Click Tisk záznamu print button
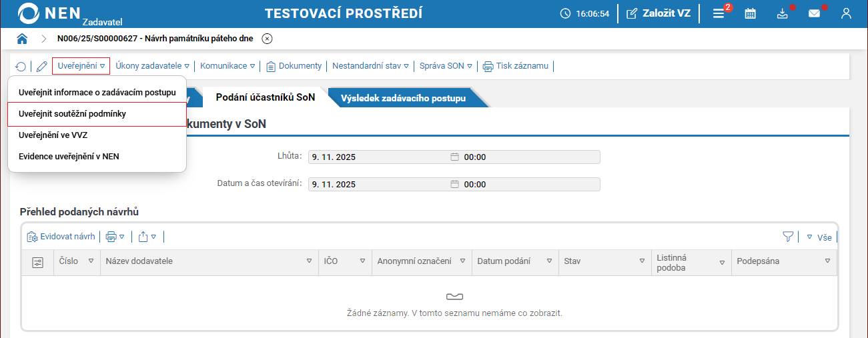 tap(515, 66)
